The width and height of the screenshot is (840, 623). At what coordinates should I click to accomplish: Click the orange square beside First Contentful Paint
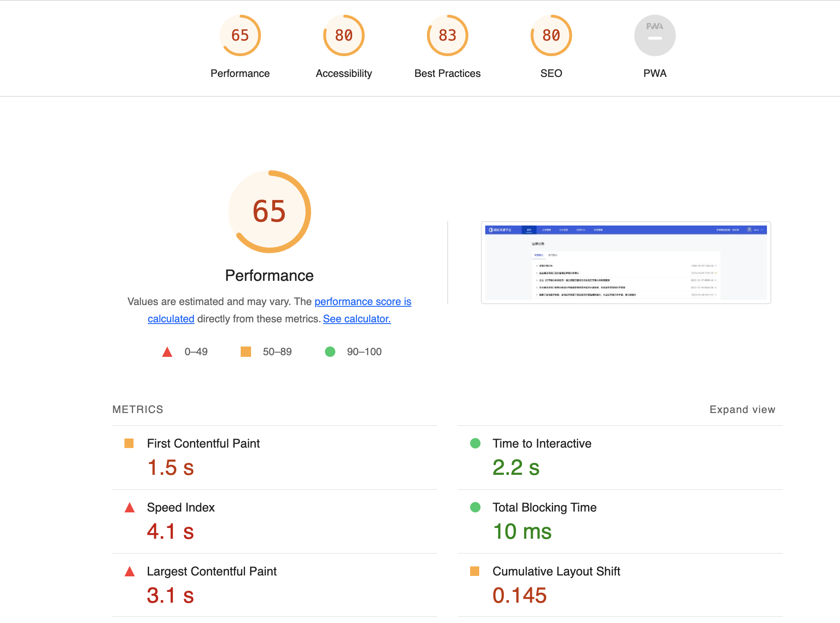(129, 443)
